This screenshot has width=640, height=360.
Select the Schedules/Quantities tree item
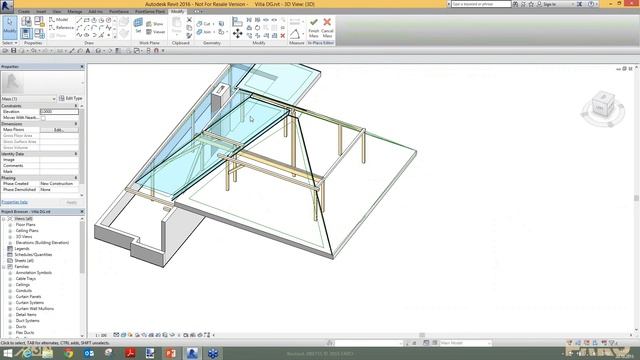point(33,255)
